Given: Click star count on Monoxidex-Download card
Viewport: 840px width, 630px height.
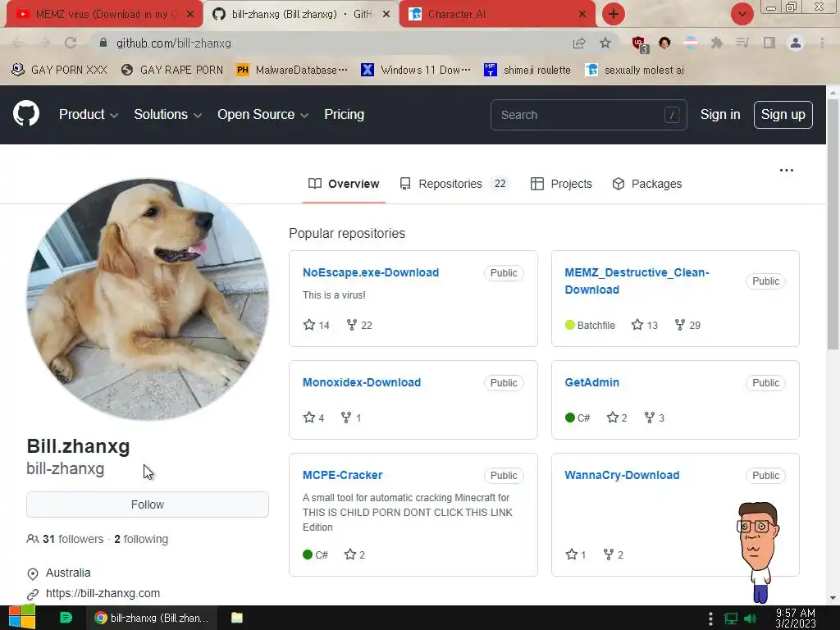Looking at the screenshot, I should [x=314, y=418].
